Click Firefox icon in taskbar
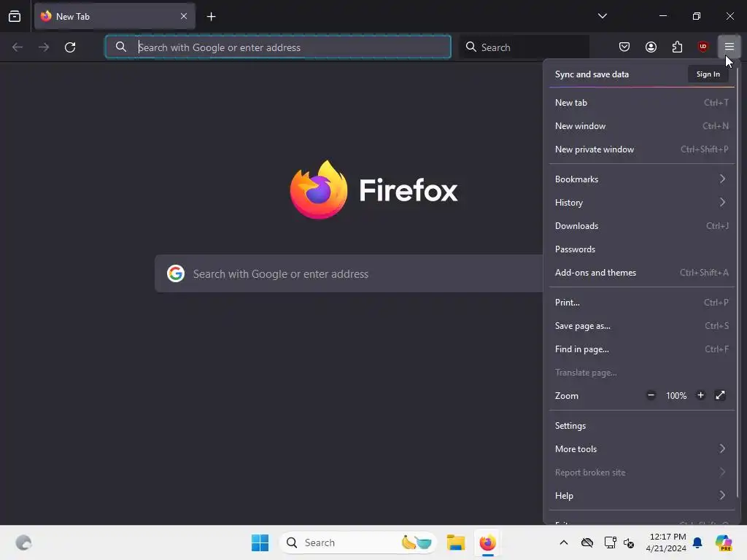The width and height of the screenshot is (747, 560). [487, 542]
